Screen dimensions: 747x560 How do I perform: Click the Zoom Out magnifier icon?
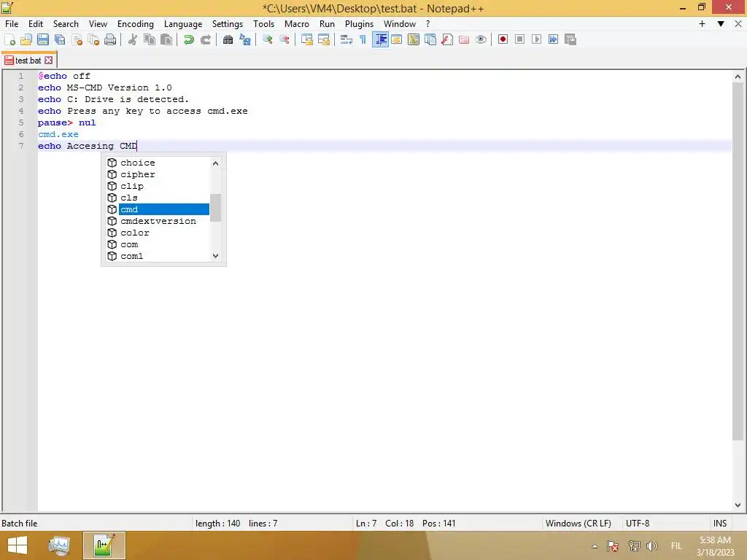285,39
